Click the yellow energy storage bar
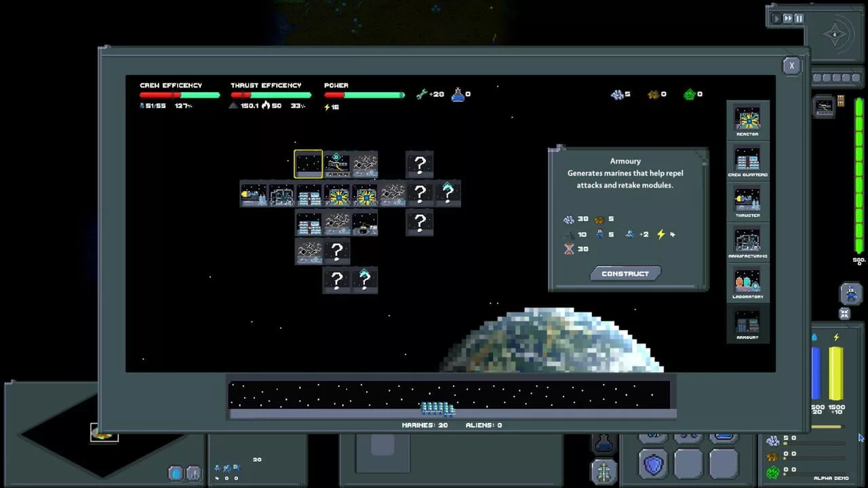Viewport: 868px width, 488px height. [836, 373]
